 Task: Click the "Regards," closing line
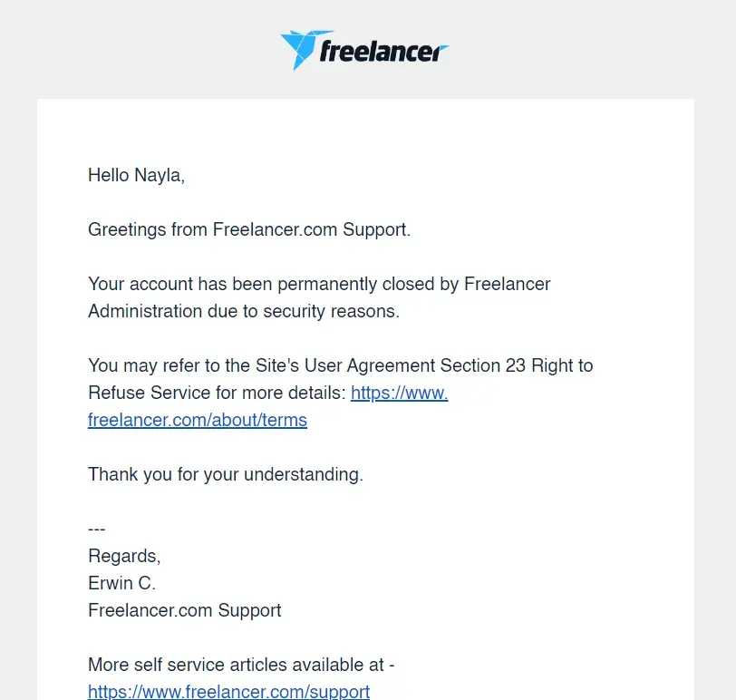(x=124, y=556)
